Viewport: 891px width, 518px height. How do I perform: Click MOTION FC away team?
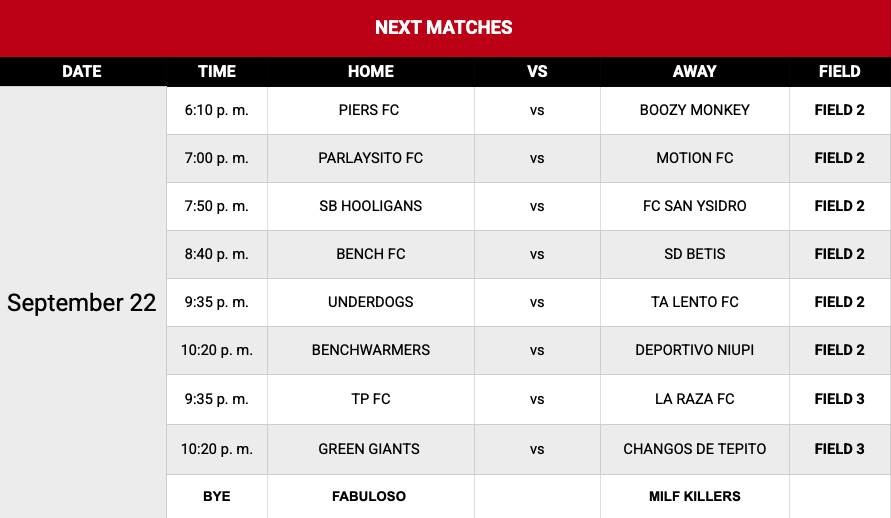coord(694,158)
